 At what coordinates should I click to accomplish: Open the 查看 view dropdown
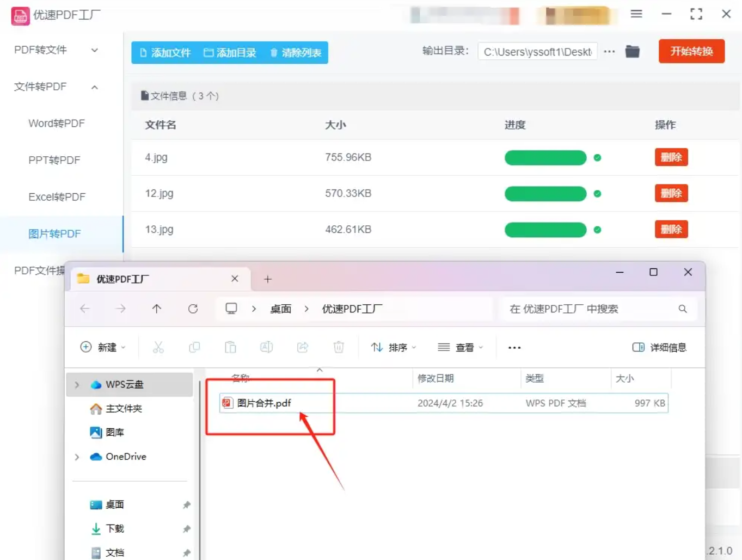(461, 347)
